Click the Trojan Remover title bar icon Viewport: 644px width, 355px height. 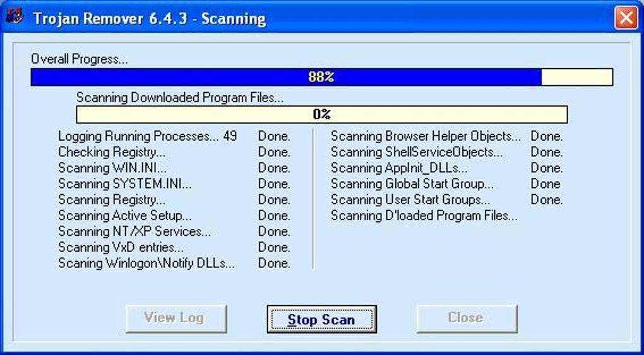[15, 17]
